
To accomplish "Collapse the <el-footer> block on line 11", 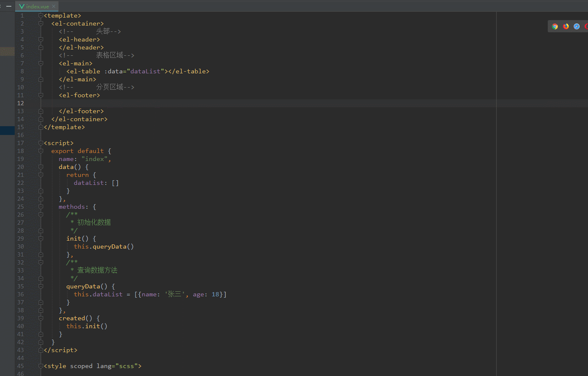I will tap(41, 95).
